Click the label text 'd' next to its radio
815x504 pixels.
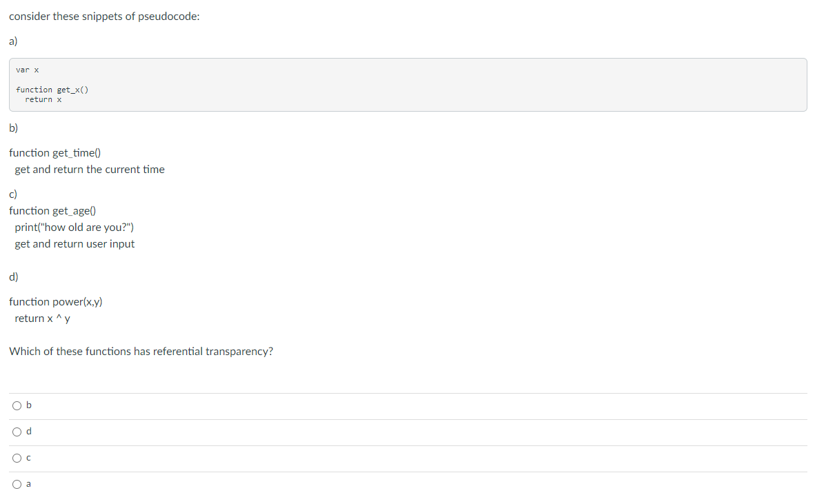point(28,432)
